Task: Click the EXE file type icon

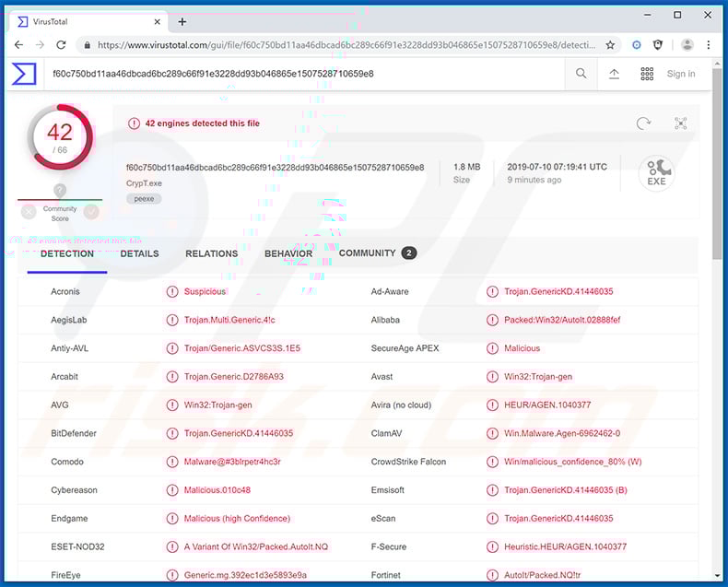Action: pos(656,172)
